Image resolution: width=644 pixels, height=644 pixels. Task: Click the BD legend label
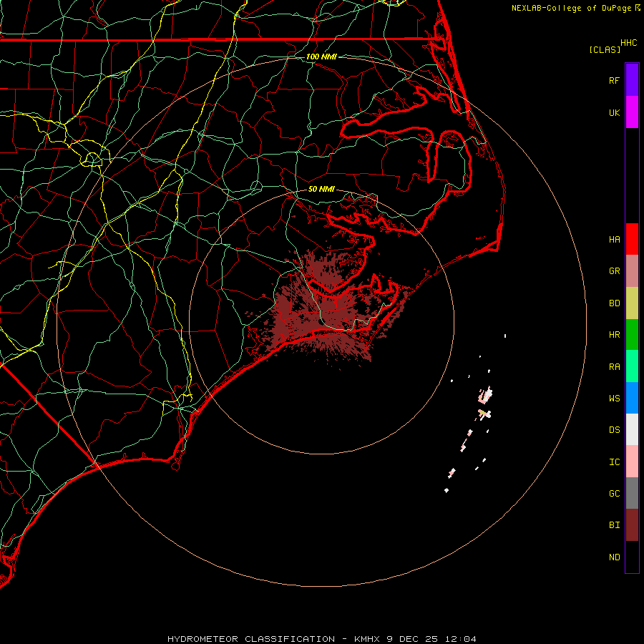click(614, 303)
